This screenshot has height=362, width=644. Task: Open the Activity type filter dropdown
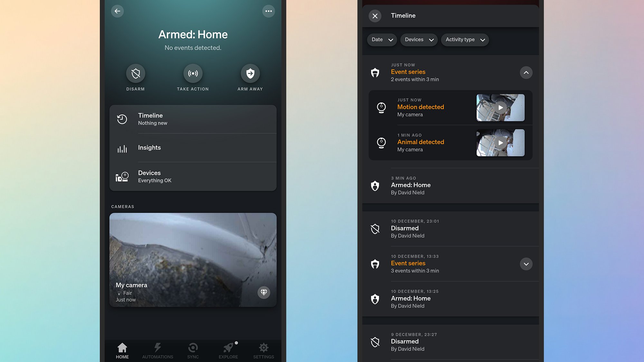pyautogui.click(x=465, y=40)
